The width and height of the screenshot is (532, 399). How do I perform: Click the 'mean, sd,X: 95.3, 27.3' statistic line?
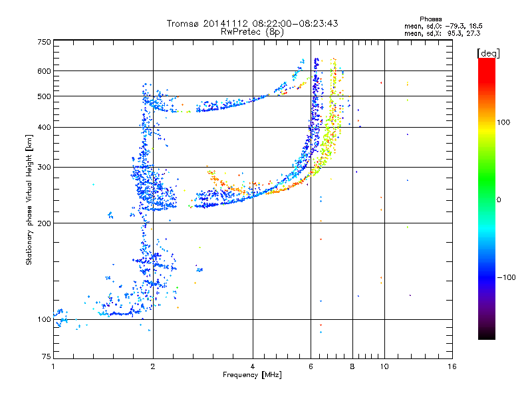click(442, 33)
